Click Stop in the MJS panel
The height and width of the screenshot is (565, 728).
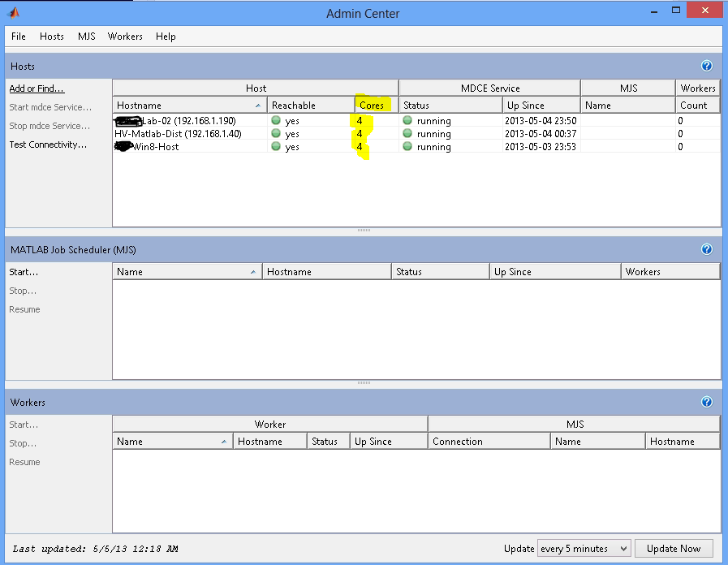pos(23,291)
